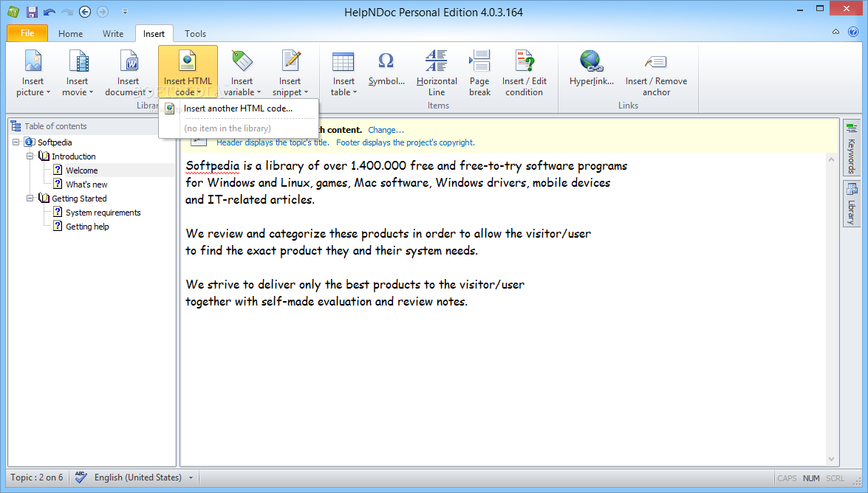868x493 pixels.
Task: Open the Library side panel
Action: pos(852,203)
